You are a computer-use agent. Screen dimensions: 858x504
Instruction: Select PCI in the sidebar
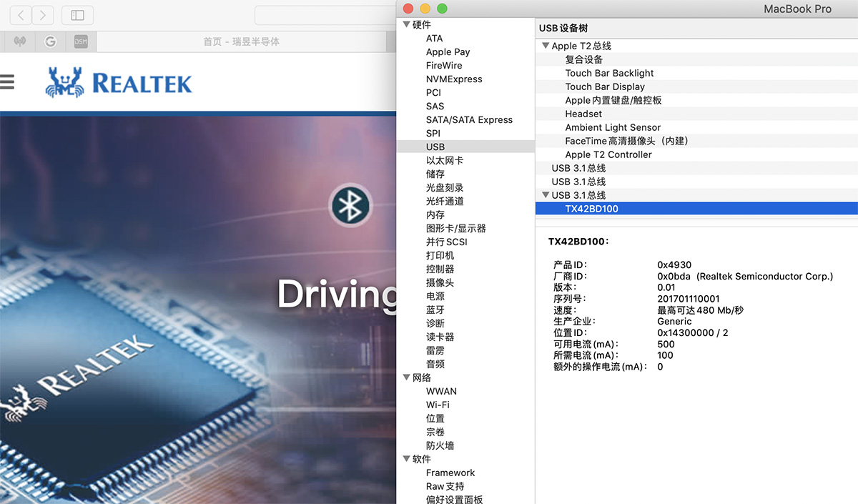pyautogui.click(x=433, y=93)
